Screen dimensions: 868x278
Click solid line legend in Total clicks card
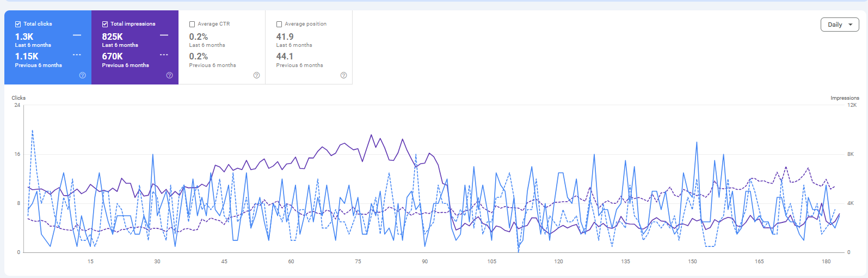77,35
